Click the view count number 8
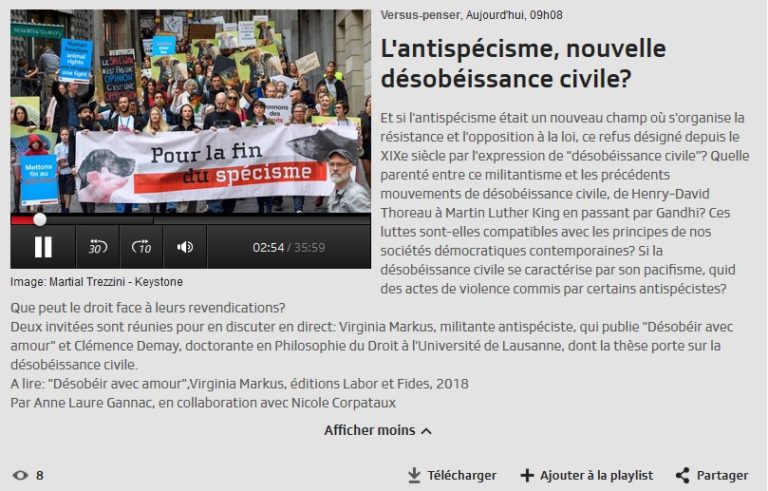768x491 pixels. (x=40, y=475)
